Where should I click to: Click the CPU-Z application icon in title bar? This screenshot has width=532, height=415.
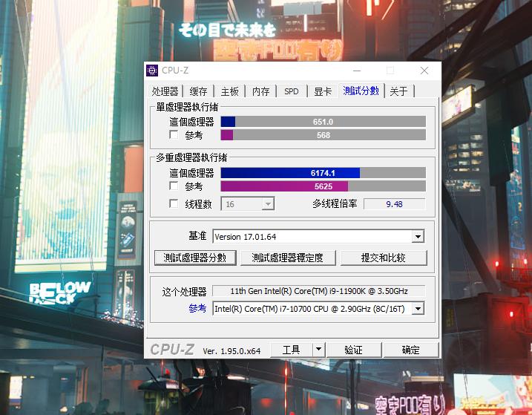pos(152,71)
